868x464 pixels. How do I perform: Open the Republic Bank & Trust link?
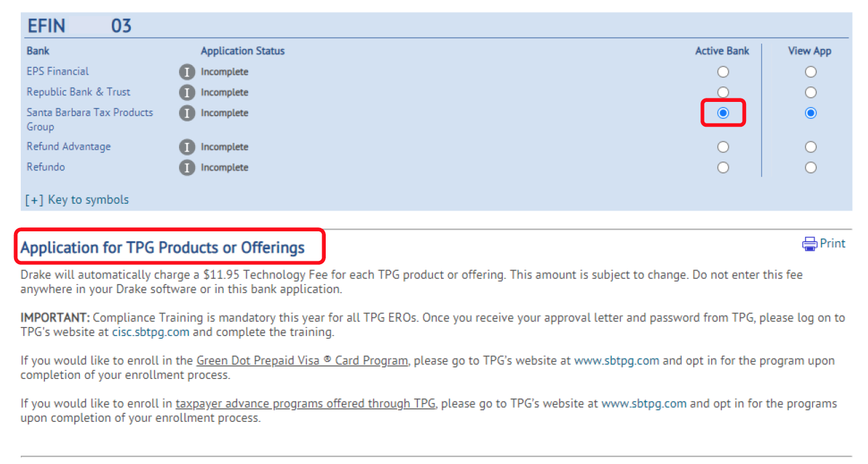click(x=78, y=92)
